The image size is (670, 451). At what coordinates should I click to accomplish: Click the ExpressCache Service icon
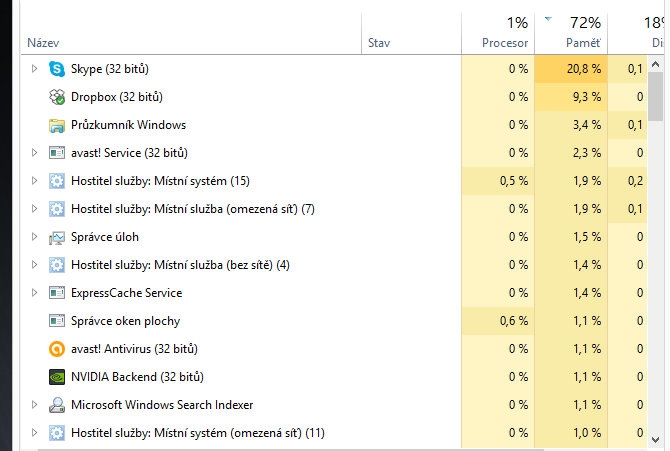click(57, 293)
